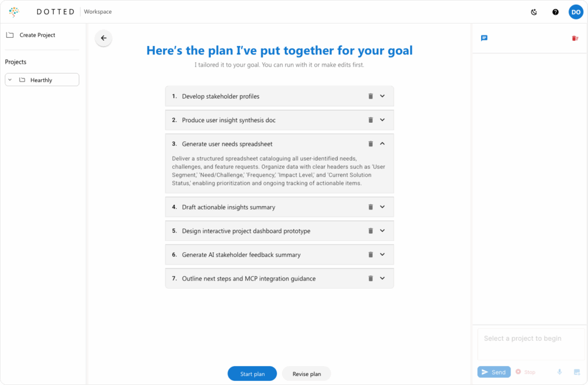Click the back arrow button
Image resolution: width=588 pixels, height=385 pixels.
coord(103,38)
